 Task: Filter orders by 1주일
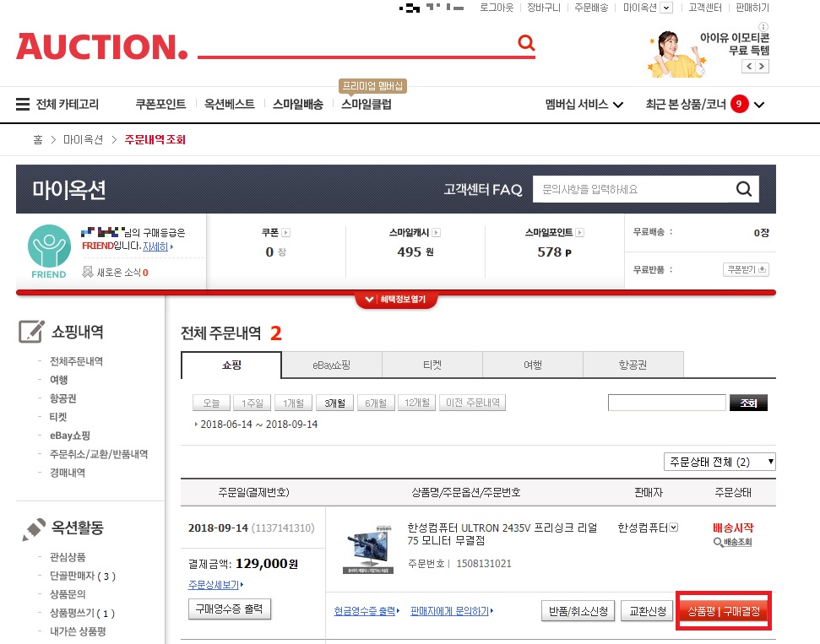252,403
